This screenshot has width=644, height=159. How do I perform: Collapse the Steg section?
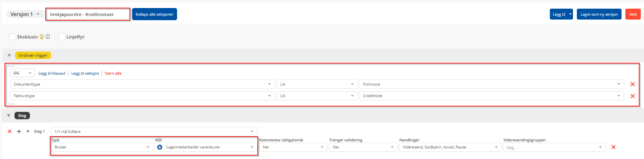pyautogui.click(x=9, y=116)
